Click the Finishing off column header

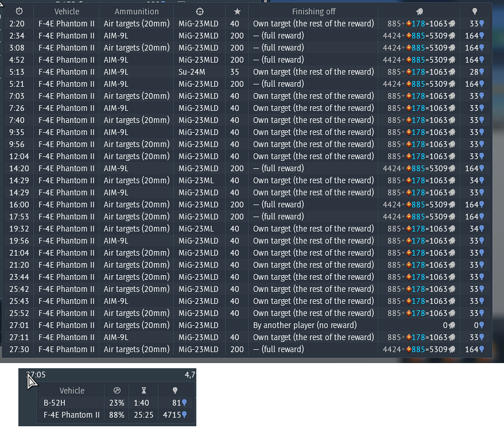click(x=314, y=11)
